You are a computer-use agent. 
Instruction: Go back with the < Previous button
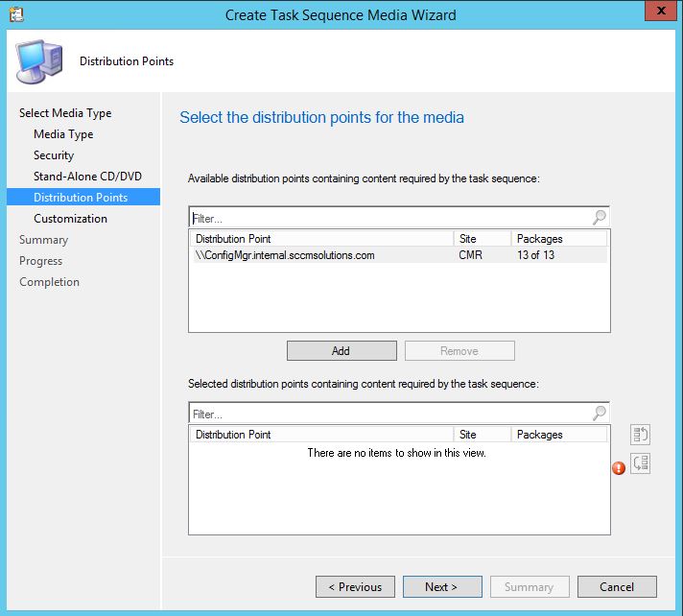[355, 587]
